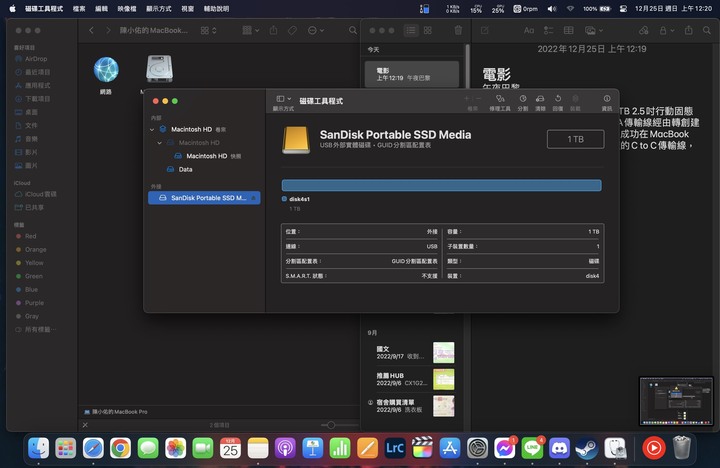
Task: Collapse the Macintosh HD volume group
Action: coord(152,130)
